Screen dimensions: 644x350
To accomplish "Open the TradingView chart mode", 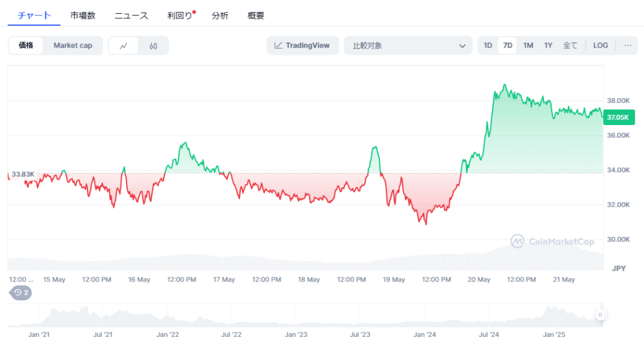I will [x=303, y=45].
